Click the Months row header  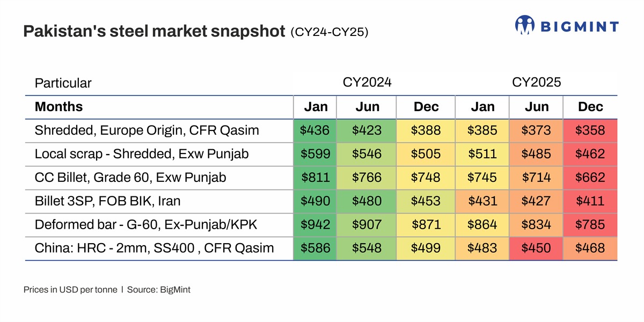(x=58, y=107)
